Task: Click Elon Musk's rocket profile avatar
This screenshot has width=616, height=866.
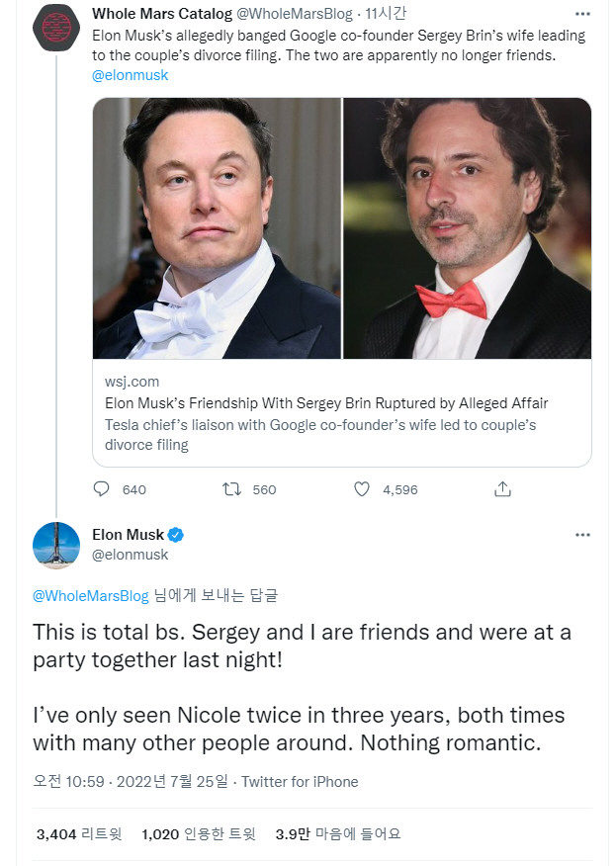Action: click(56, 545)
